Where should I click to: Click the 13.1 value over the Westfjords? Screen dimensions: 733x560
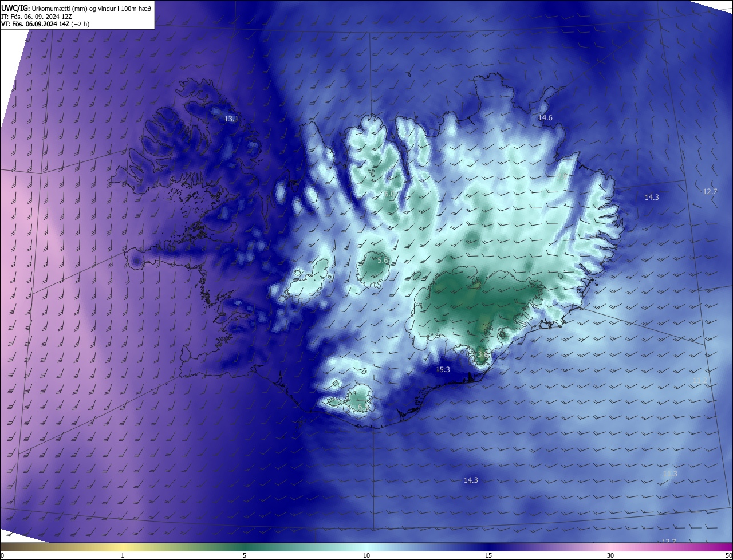[x=231, y=119]
